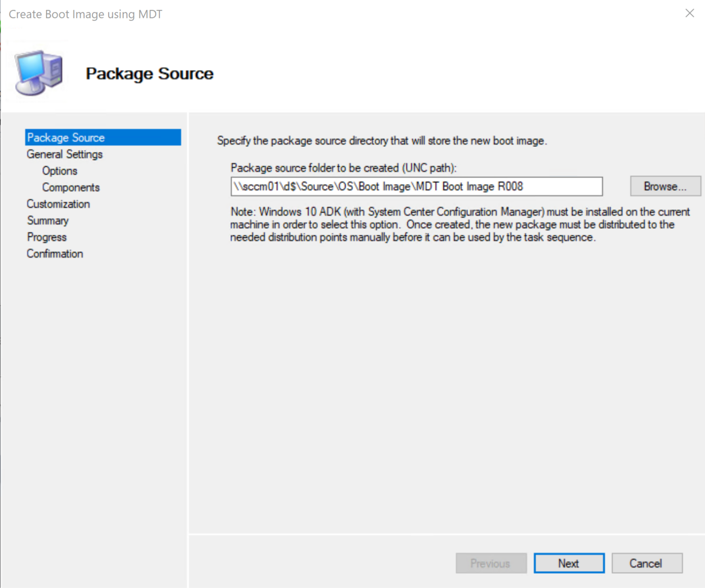Click inside the UNC path text field

(x=417, y=186)
